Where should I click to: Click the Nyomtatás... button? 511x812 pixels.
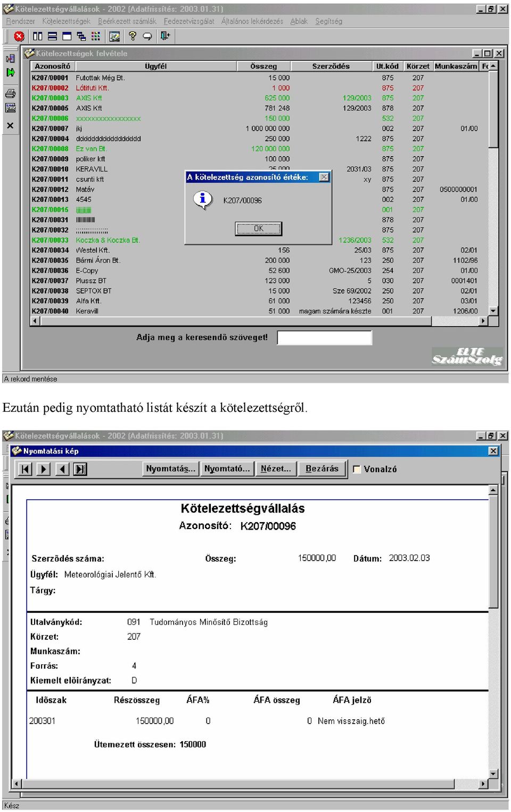pos(171,469)
